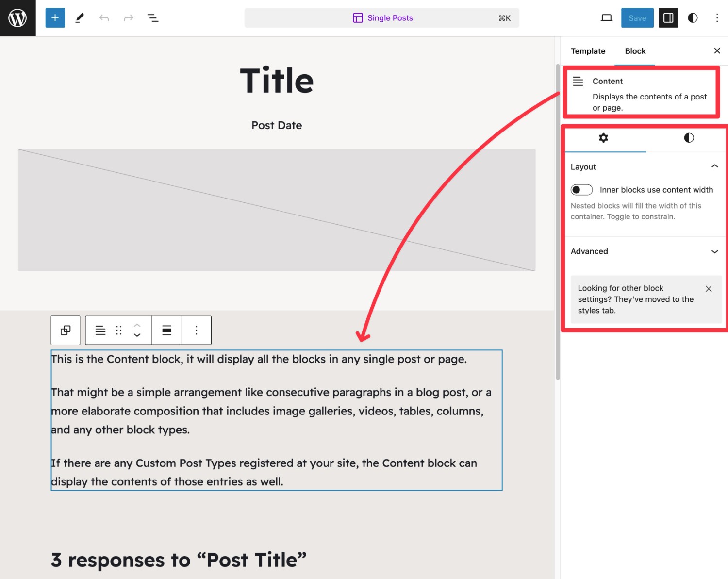Toggle Inner blocks use content width
Image resolution: width=728 pixels, height=579 pixels.
(x=581, y=190)
